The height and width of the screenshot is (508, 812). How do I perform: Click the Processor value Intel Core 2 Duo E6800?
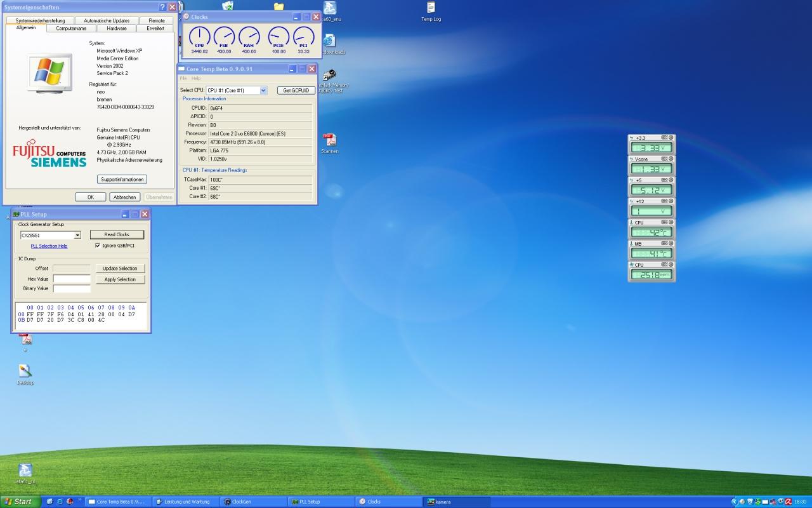(260, 133)
